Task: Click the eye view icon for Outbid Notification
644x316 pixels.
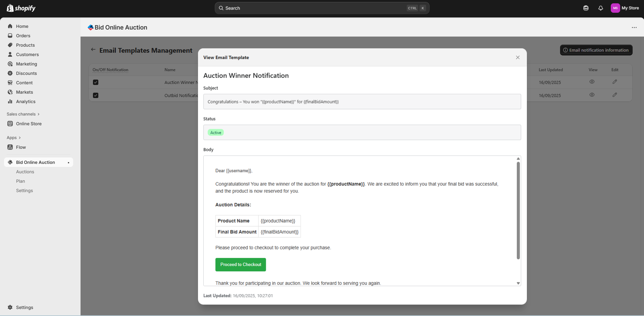Action: click(592, 95)
